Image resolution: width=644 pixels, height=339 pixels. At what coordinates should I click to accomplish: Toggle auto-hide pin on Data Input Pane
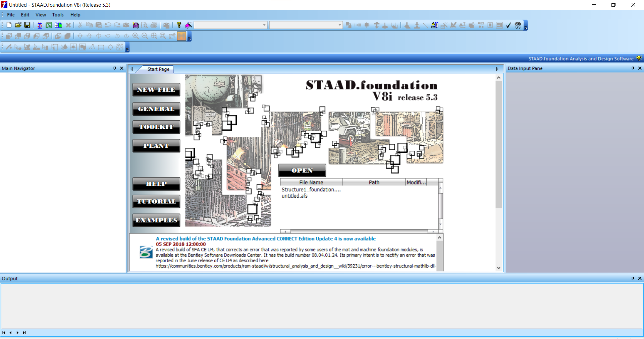pyautogui.click(x=633, y=68)
